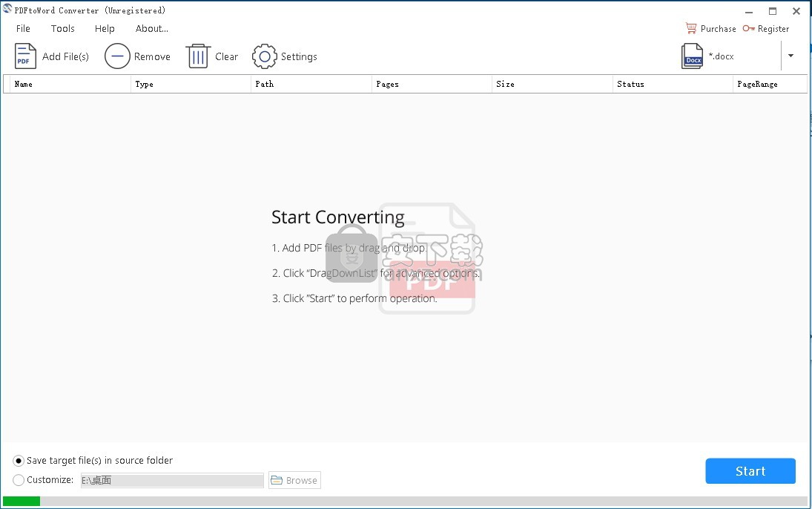
Task: Open the Help menu
Action: [x=105, y=28]
